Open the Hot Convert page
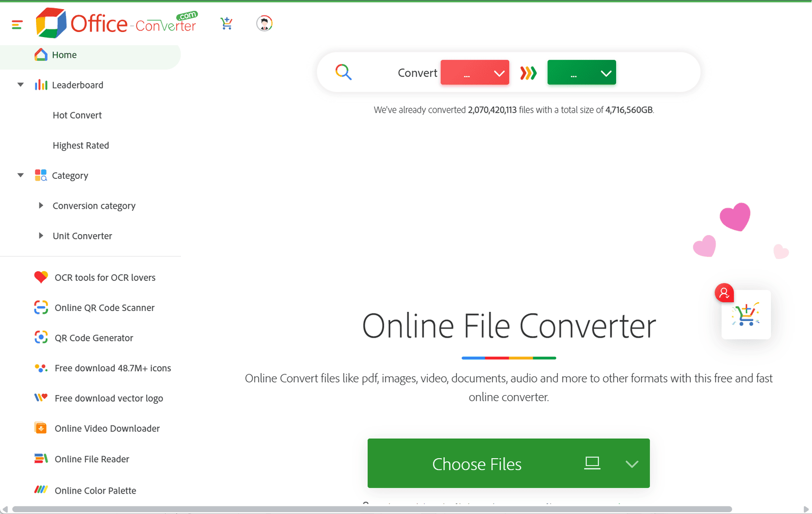This screenshot has height=514, width=812. 77,115
